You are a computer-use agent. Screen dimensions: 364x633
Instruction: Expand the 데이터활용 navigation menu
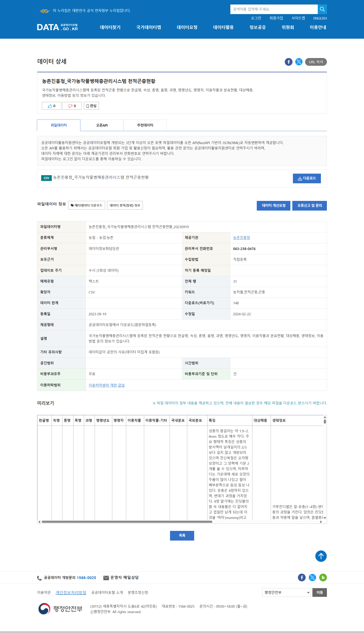[223, 27]
